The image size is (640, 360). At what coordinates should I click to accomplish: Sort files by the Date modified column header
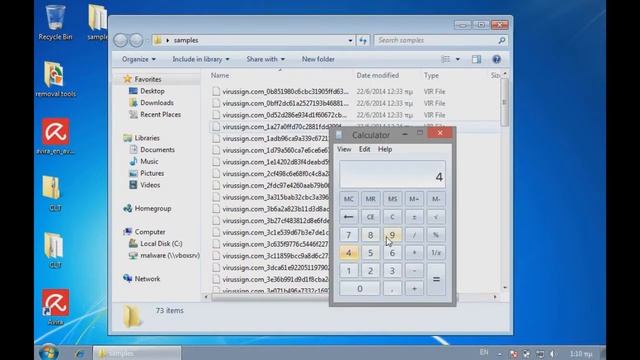(378, 76)
